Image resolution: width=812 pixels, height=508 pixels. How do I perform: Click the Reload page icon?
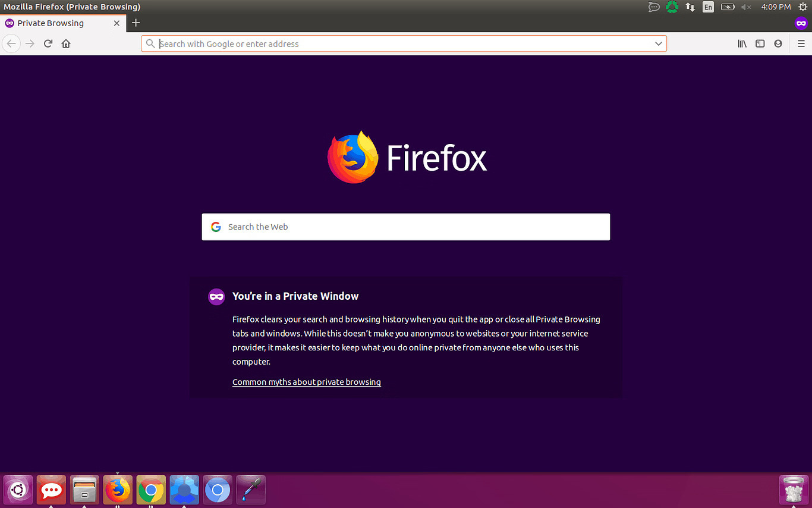[x=48, y=43]
